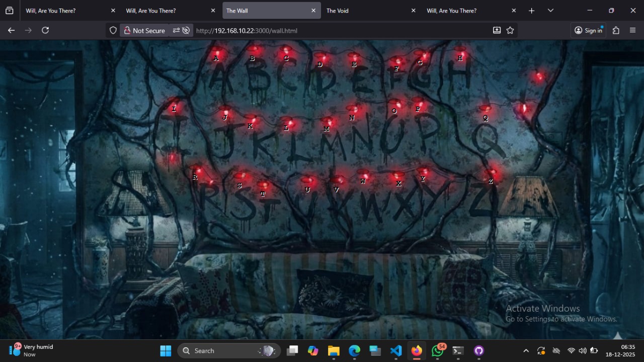644x362 pixels.
Task: Click the taskbar Search box
Action: pos(228,350)
